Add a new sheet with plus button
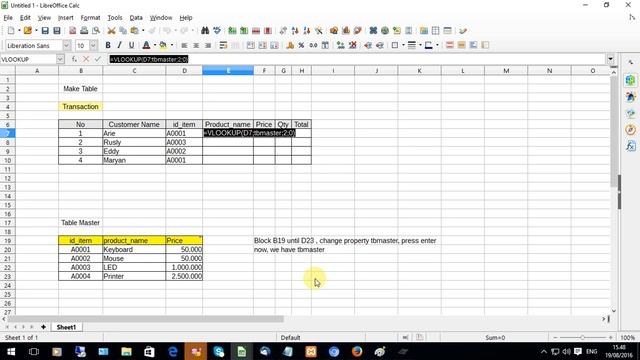Screen dimensions: 640x360 [x=43, y=327]
